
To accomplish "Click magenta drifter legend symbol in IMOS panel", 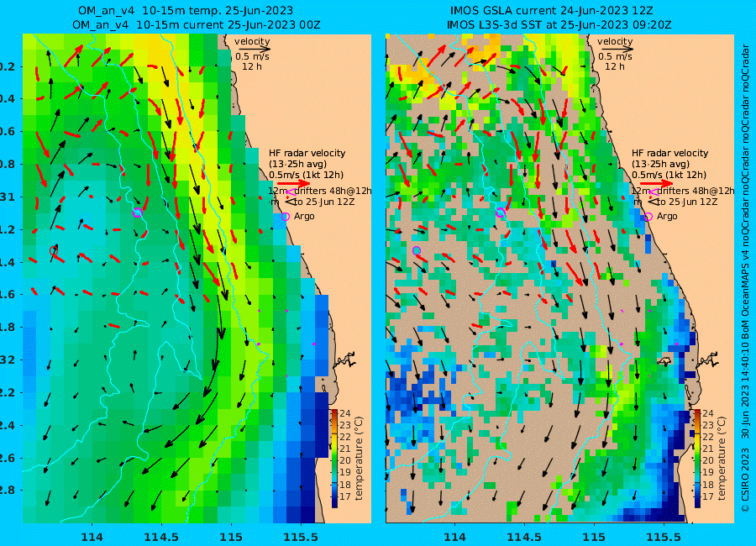I will tap(654, 193).
